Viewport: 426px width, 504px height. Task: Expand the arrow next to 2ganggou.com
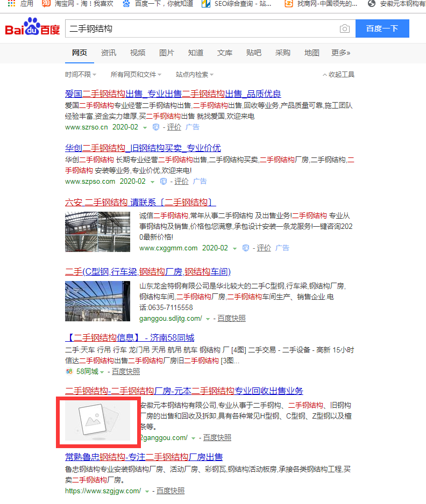pos(194,438)
